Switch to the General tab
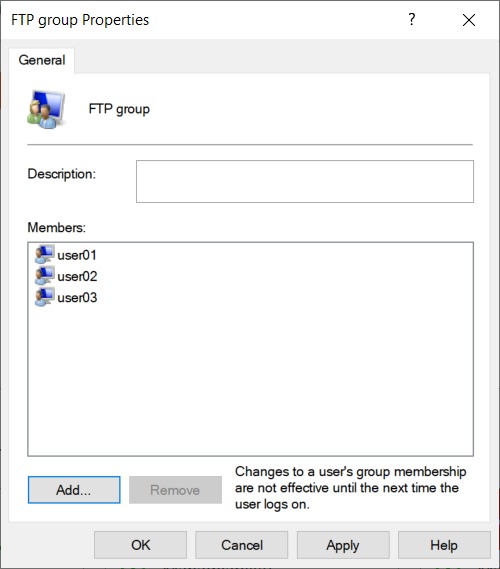Viewport: 500px width, 569px height. (42, 60)
